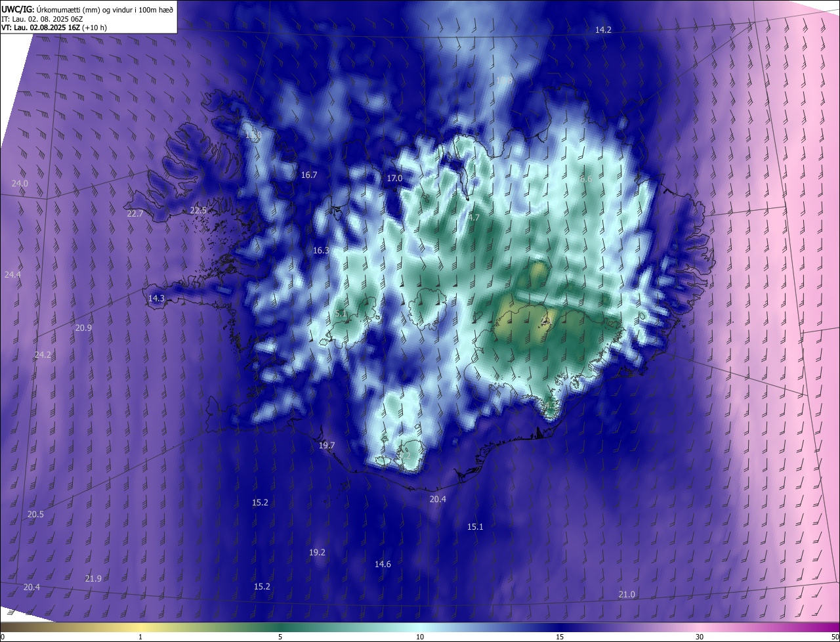This screenshot has height=642, width=840.
Task: Click the 20.9 value label
Action: click(83, 328)
